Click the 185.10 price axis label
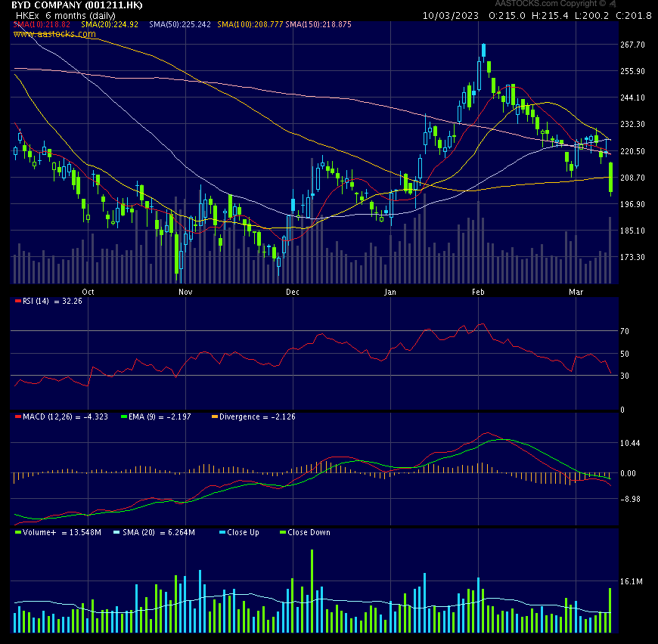The width and height of the screenshot is (658, 644). (x=632, y=231)
